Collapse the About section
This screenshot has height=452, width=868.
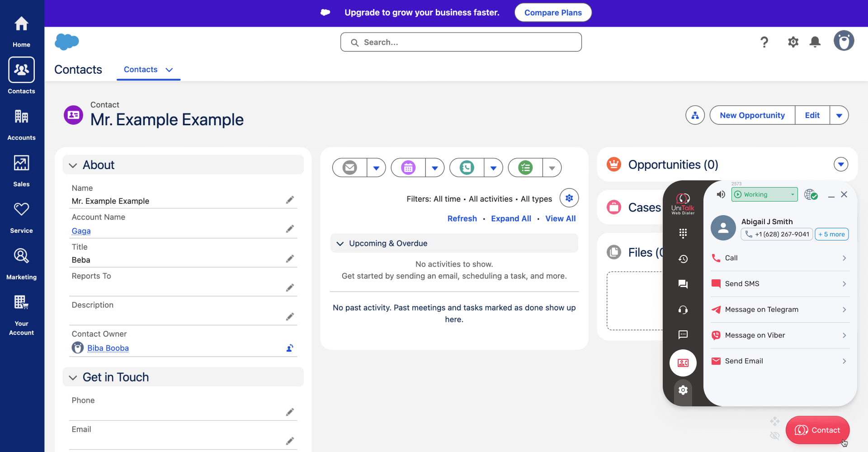tap(73, 165)
